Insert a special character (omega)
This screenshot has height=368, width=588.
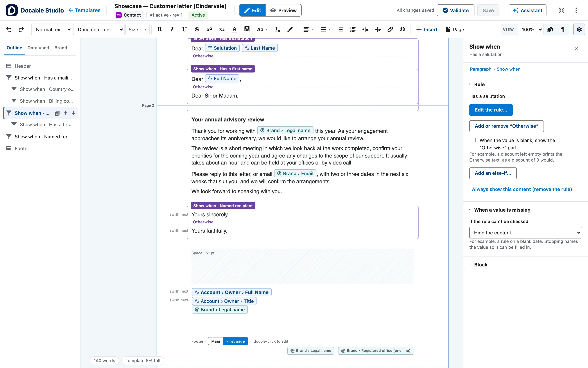coord(403,29)
